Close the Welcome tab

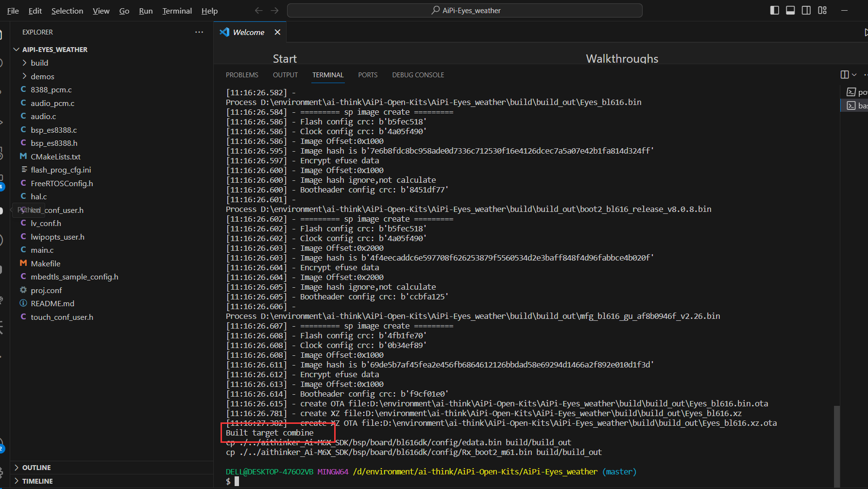277,32
